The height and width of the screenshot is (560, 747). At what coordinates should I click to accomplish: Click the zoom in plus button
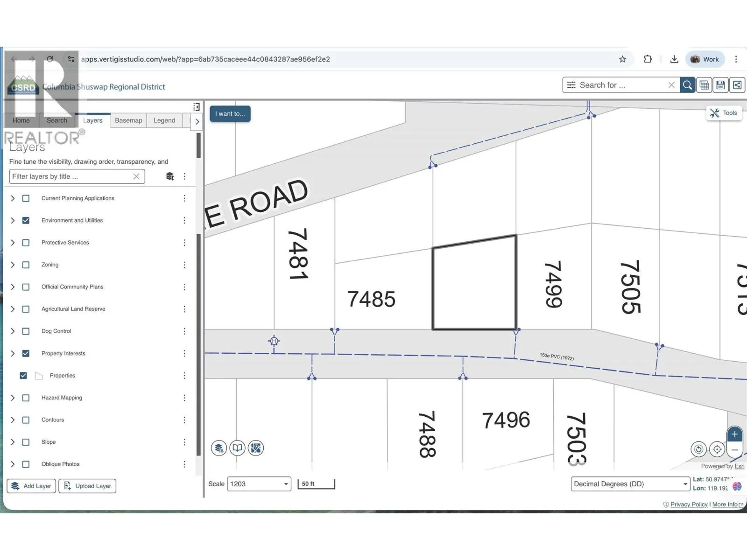pos(734,434)
